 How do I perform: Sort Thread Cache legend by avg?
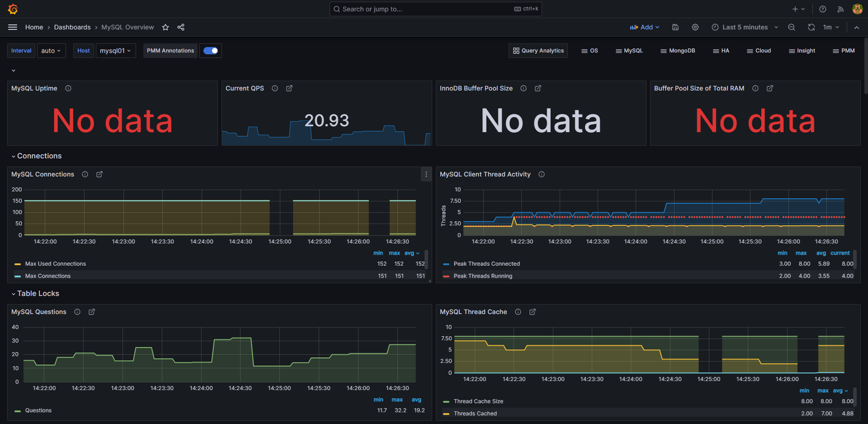tap(840, 391)
